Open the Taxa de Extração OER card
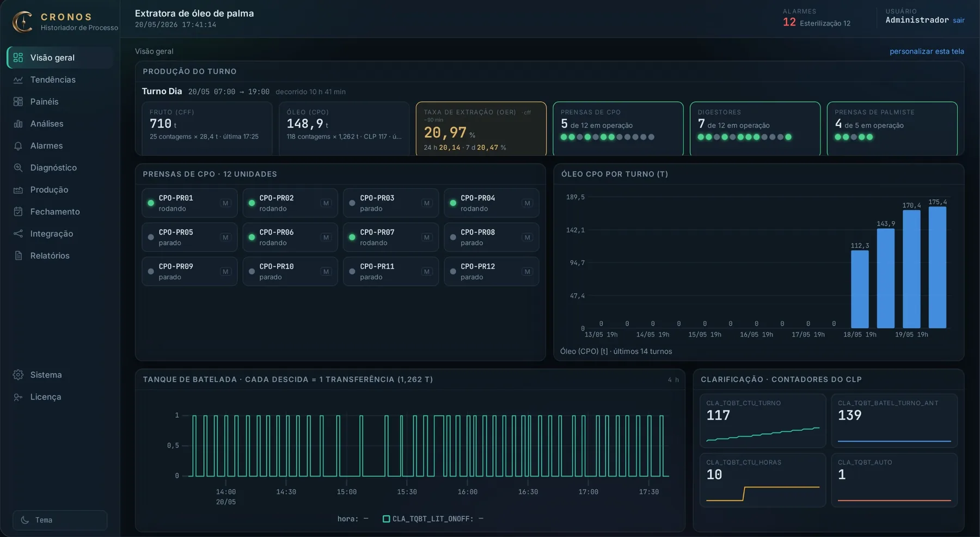The height and width of the screenshot is (537, 980). 481,129
